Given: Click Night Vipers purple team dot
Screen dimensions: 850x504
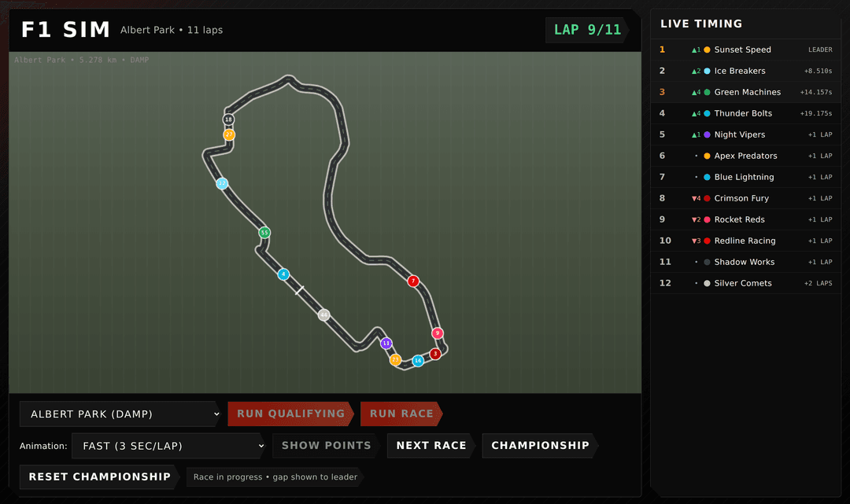Looking at the screenshot, I should (707, 134).
